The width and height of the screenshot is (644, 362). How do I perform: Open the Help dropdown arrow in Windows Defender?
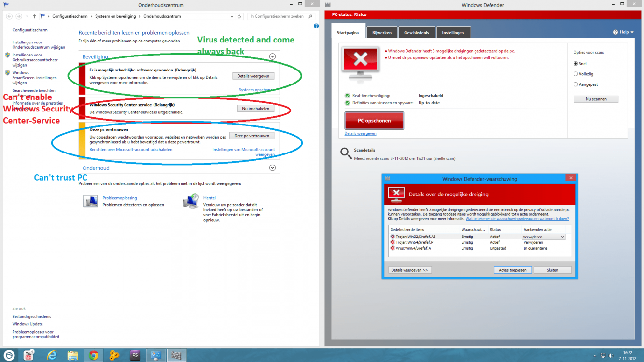633,32
